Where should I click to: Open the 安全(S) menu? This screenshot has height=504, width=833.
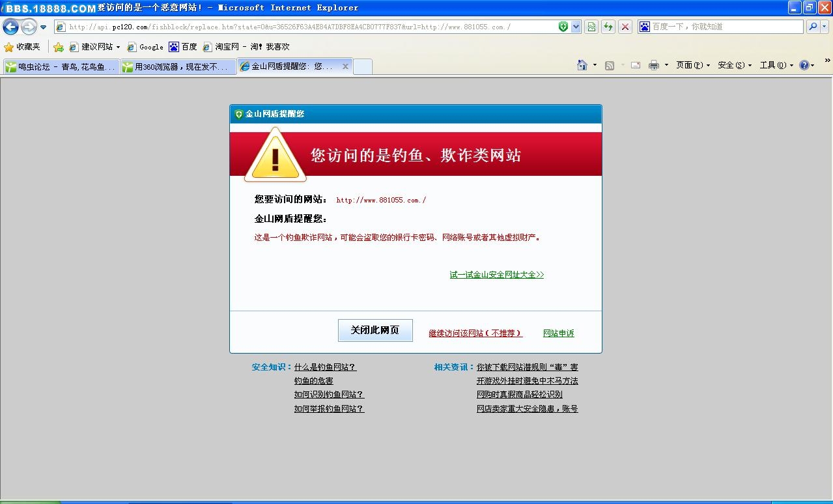pyautogui.click(x=735, y=65)
